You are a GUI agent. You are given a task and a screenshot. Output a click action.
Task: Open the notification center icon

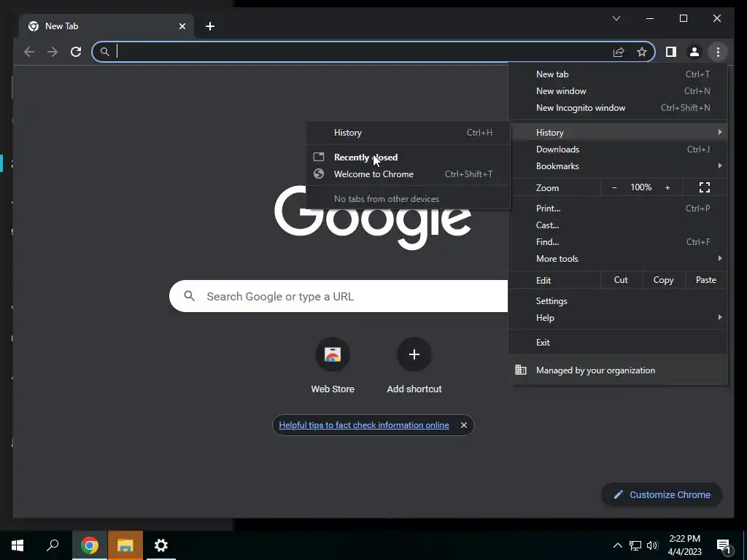tap(724, 546)
